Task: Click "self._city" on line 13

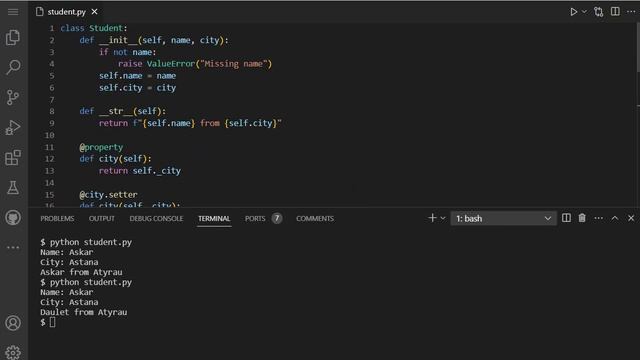Action: coord(157,171)
